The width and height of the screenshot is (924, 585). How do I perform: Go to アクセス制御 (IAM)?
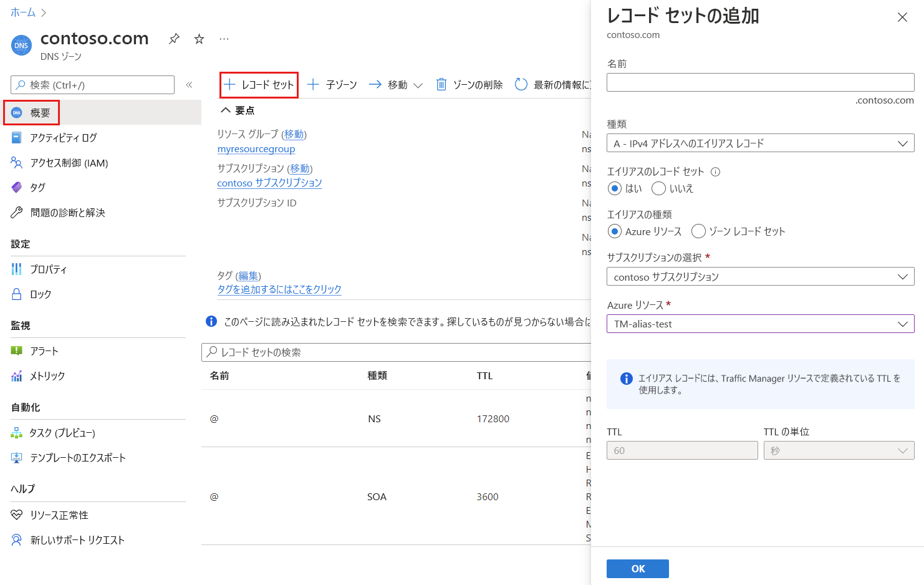click(69, 163)
